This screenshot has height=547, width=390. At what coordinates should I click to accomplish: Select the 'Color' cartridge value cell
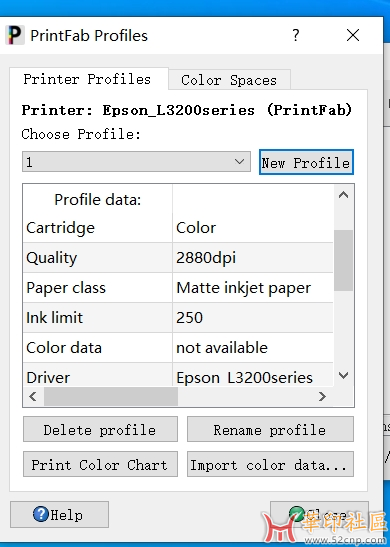[253, 228]
